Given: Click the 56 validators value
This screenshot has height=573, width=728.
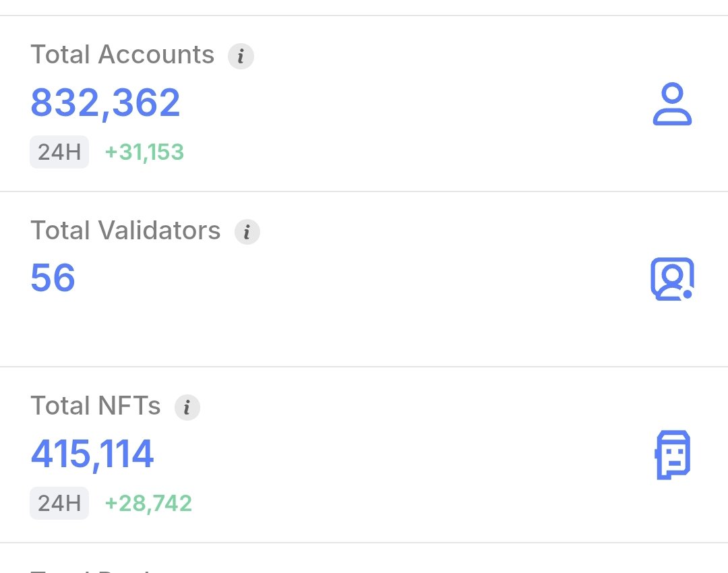Looking at the screenshot, I should [x=53, y=278].
